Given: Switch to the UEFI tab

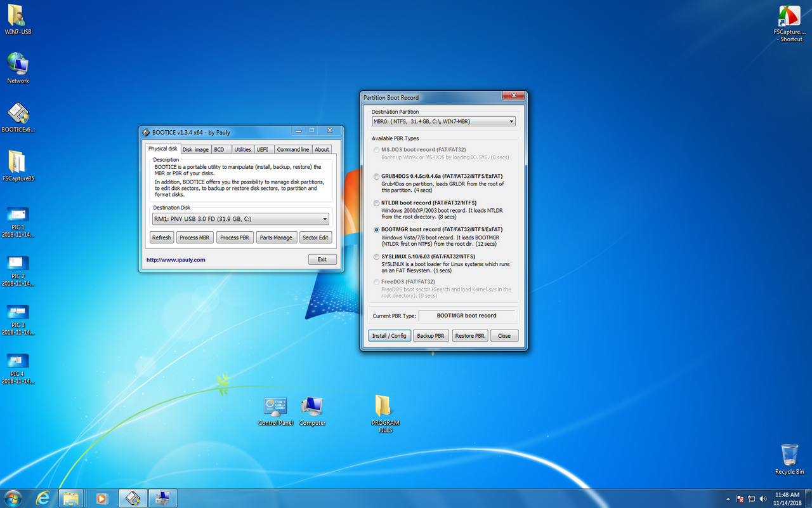Looking at the screenshot, I should 263,150.
